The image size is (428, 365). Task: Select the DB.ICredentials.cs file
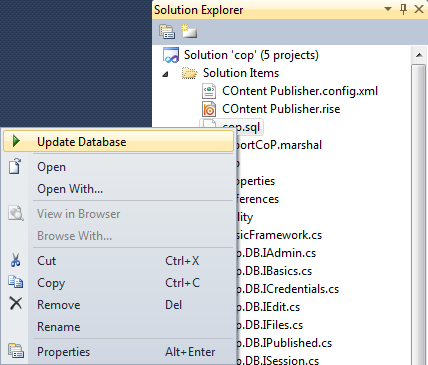click(x=287, y=289)
